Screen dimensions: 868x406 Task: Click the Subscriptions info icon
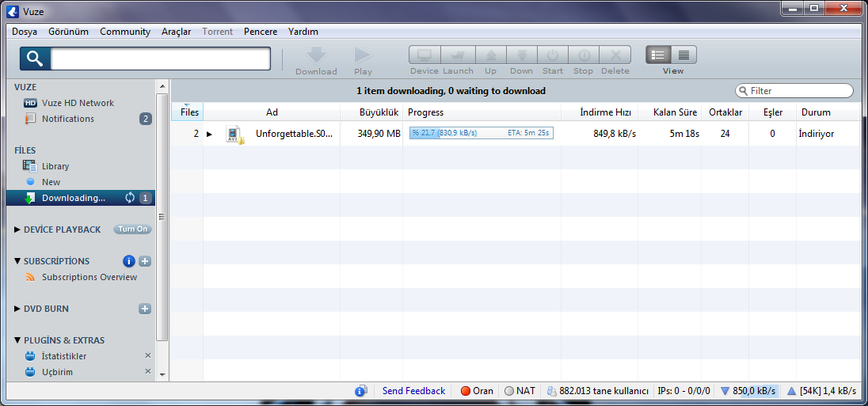point(128,261)
